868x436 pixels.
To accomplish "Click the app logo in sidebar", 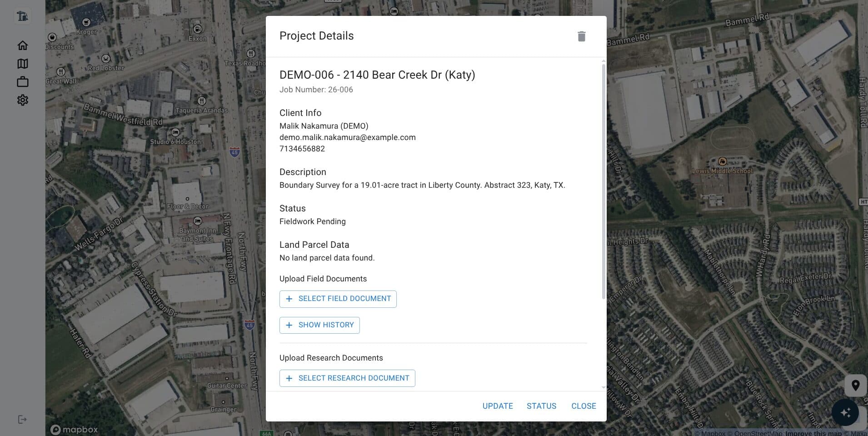I will tap(22, 16).
